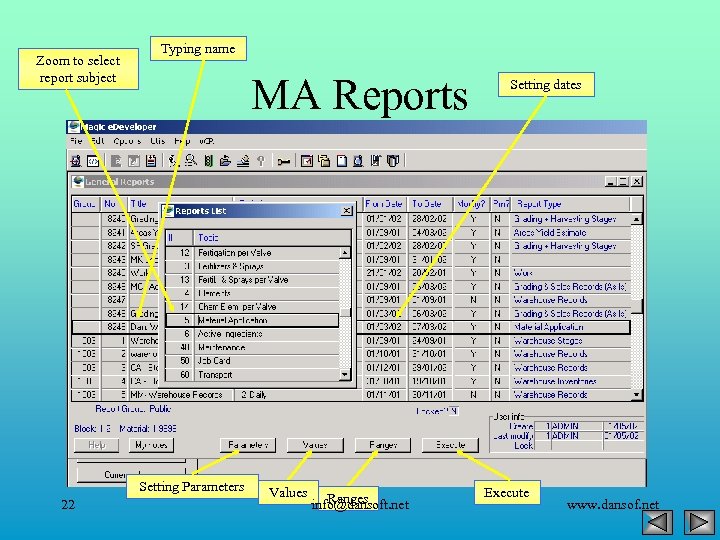Screen dimensions: 720x540
Task: Click the blue globe monitor toolbar icon
Action: (x=359, y=161)
